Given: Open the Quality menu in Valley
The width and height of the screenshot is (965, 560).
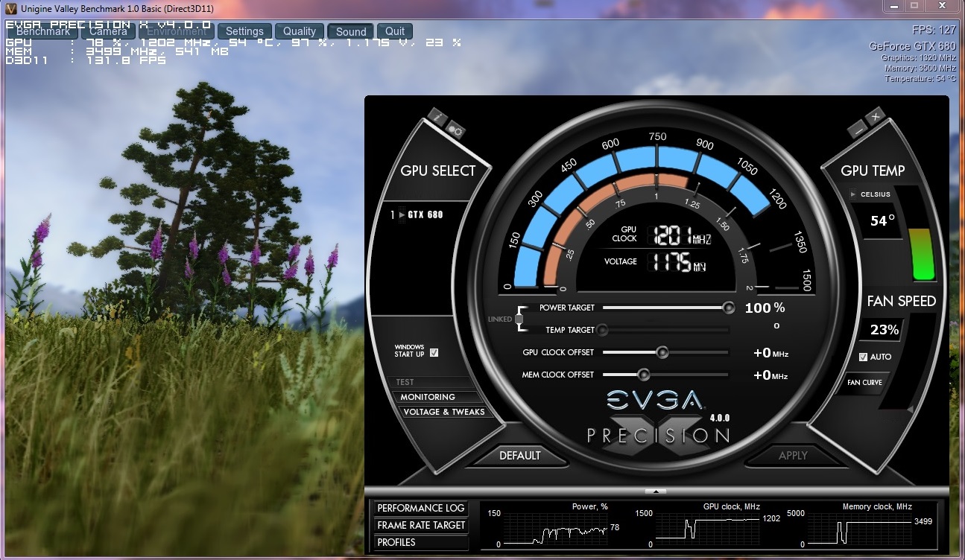Looking at the screenshot, I should tap(300, 31).
